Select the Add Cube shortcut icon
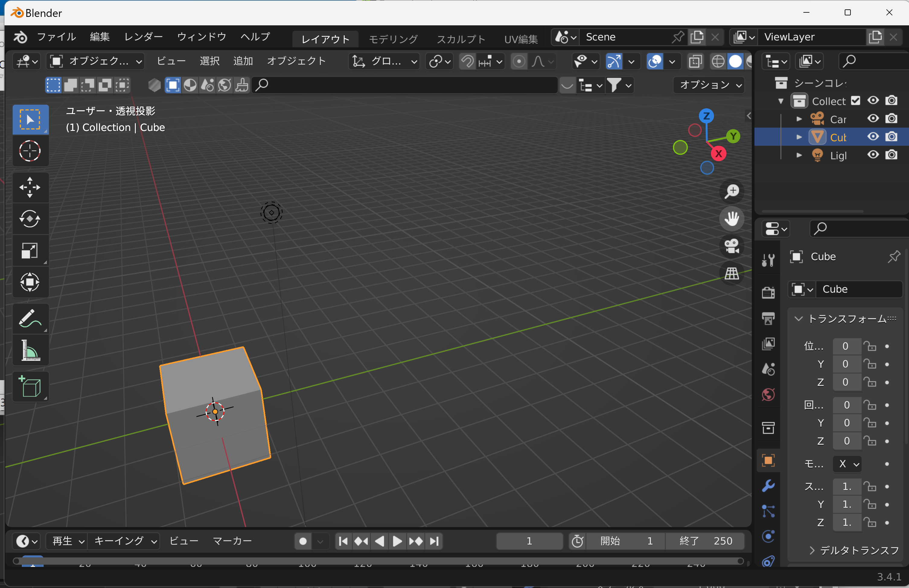909x588 pixels. coord(30,384)
